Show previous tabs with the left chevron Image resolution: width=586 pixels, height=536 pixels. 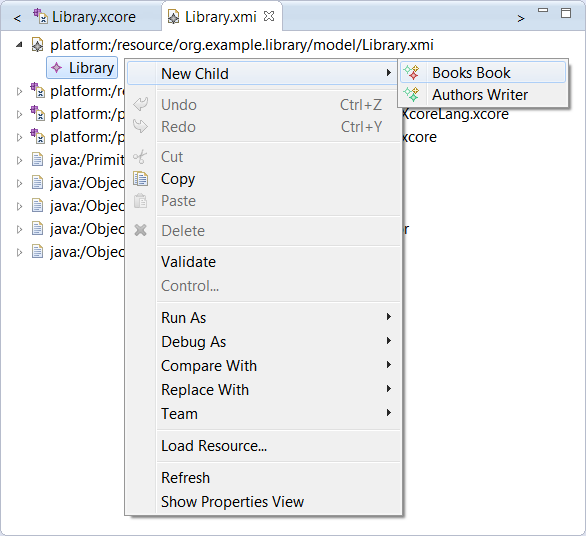pos(17,18)
